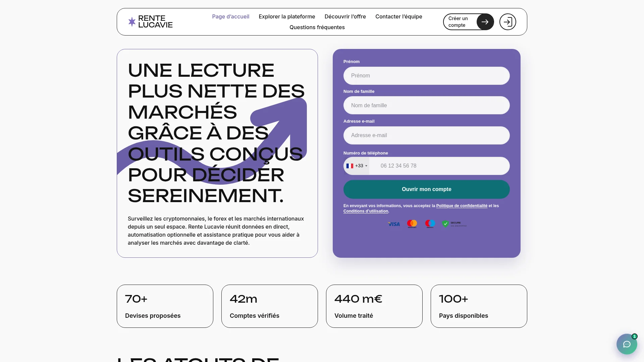Open the login arrow icon button
This screenshot has height=362, width=644.
pos(507,22)
